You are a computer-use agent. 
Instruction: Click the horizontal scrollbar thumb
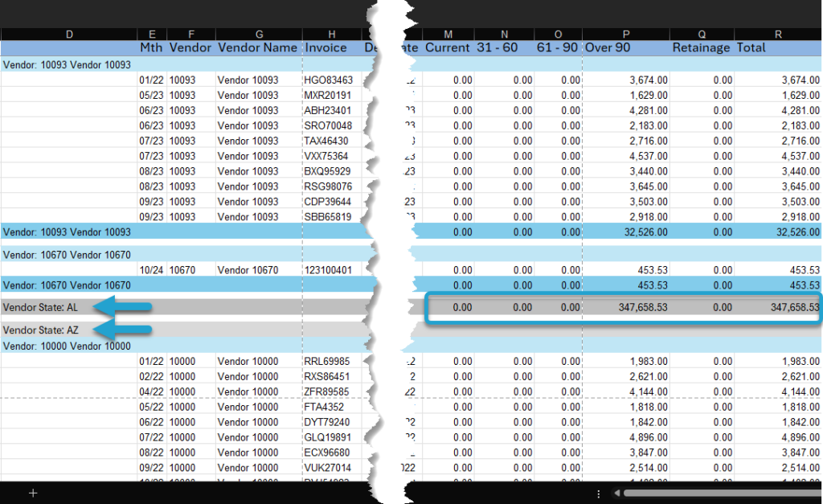723,493
